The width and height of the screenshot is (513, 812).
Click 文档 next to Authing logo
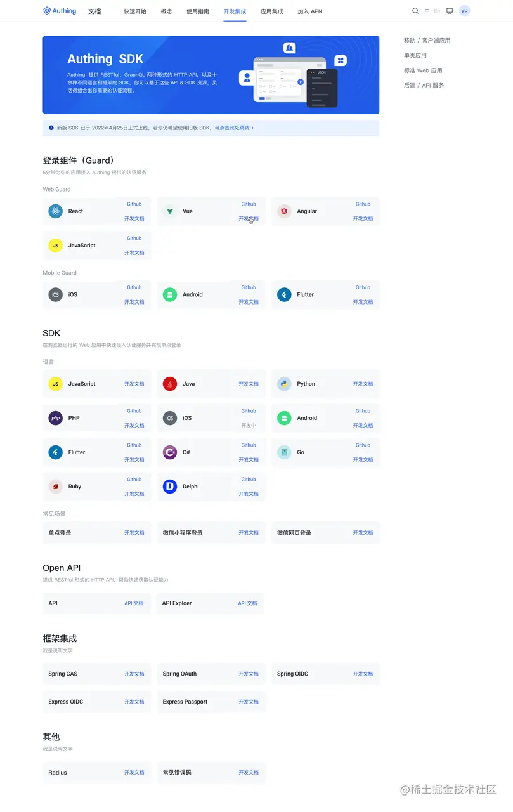click(94, 11)
